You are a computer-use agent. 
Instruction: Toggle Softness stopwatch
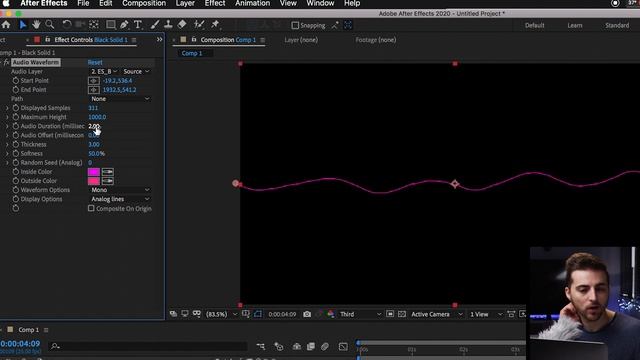[16, 153]
